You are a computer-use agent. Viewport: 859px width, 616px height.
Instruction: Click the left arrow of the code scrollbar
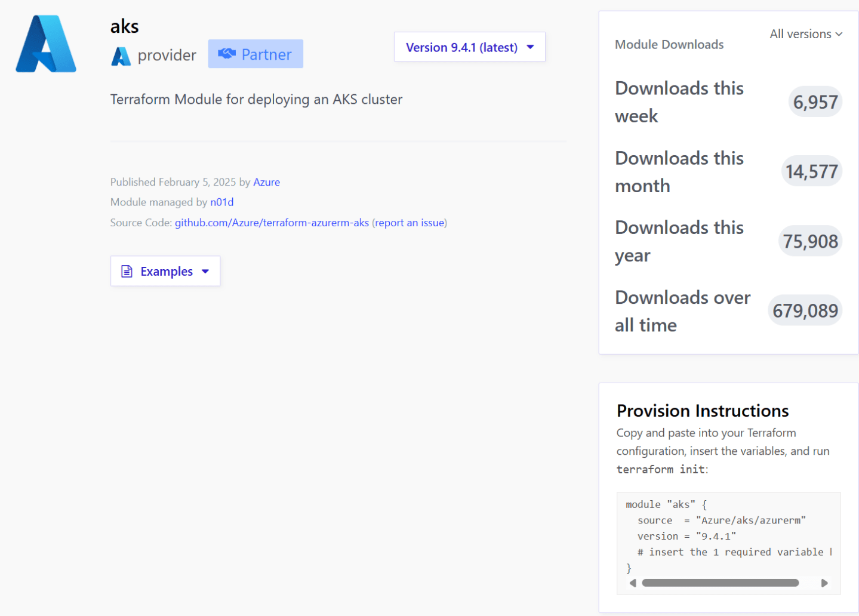632,583
